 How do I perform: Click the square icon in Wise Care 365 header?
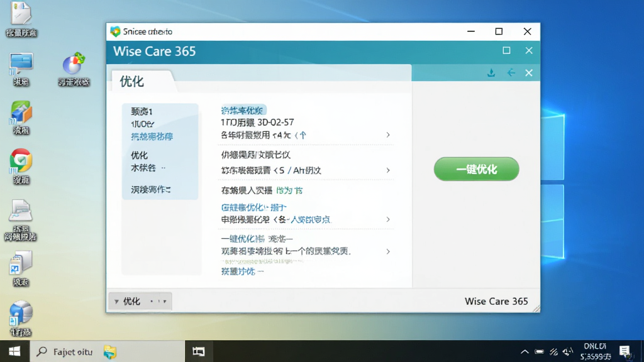(506, 50)
